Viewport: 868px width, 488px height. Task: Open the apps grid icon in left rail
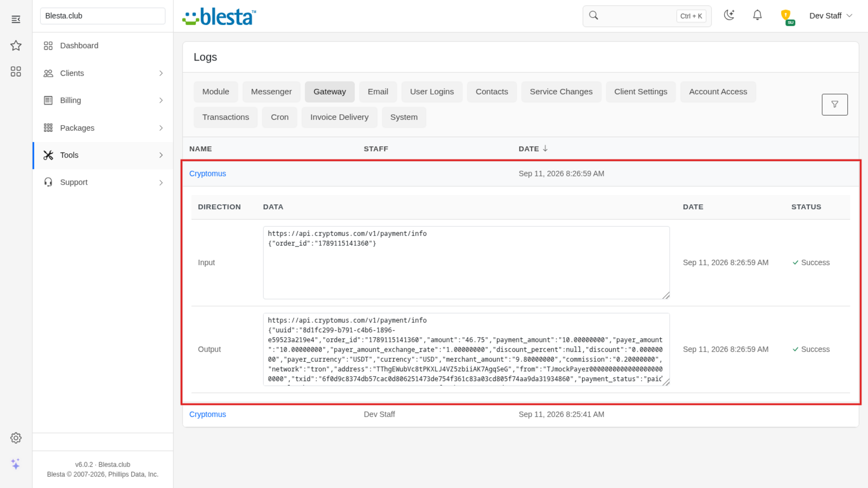(x=16, y=71)
